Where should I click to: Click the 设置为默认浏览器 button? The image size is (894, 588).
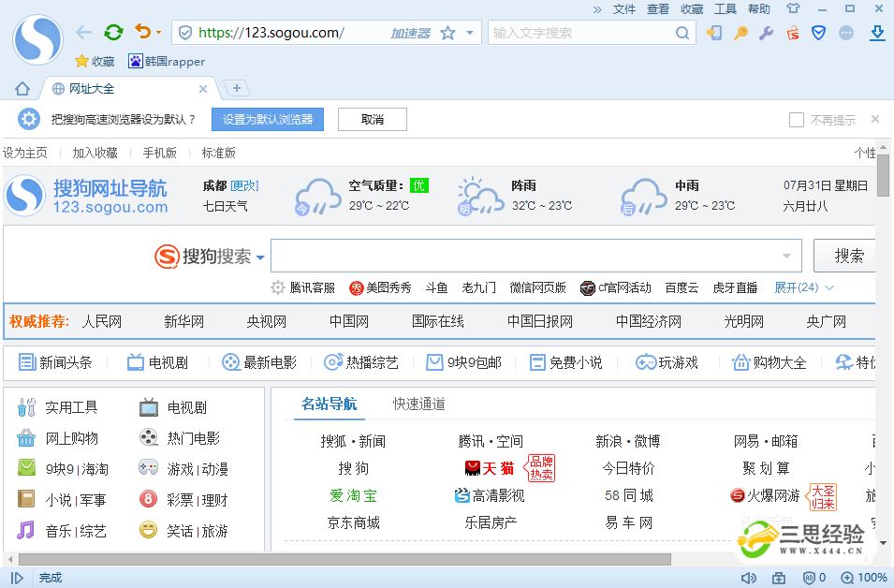(268, 120)
